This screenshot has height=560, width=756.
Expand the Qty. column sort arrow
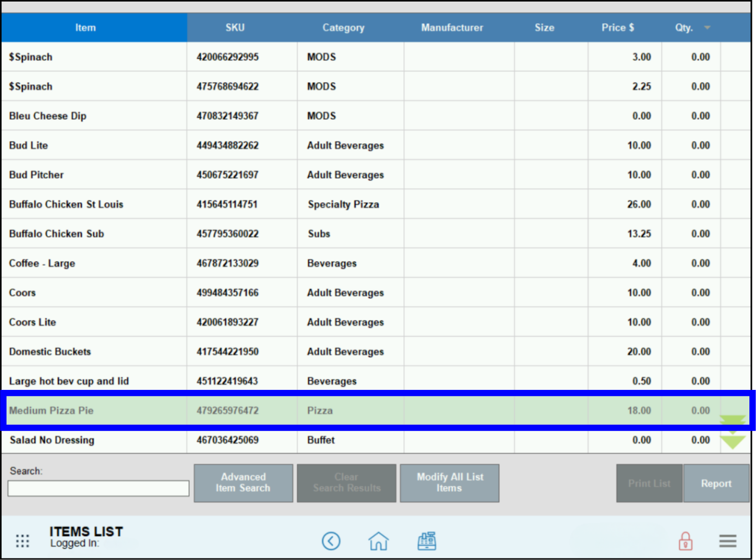(707, 28)
